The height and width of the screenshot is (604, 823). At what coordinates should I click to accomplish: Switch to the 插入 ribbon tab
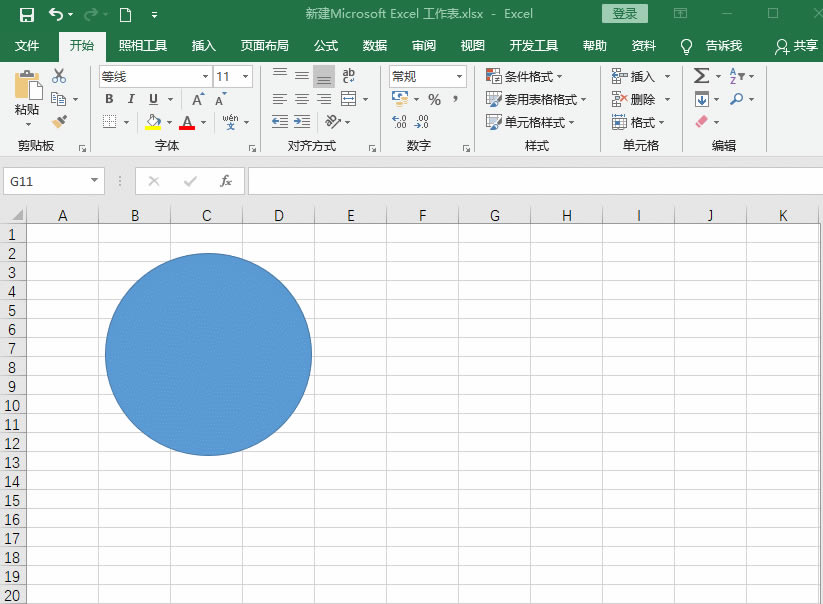click(x=203, y=46)
